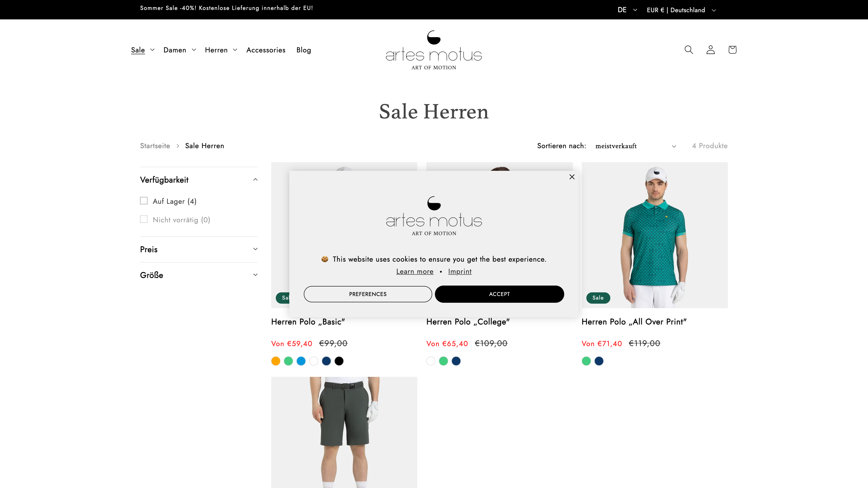This screenshot has width=868, height=488.
Task: Open the DE language selector
Action: point(627,10)
